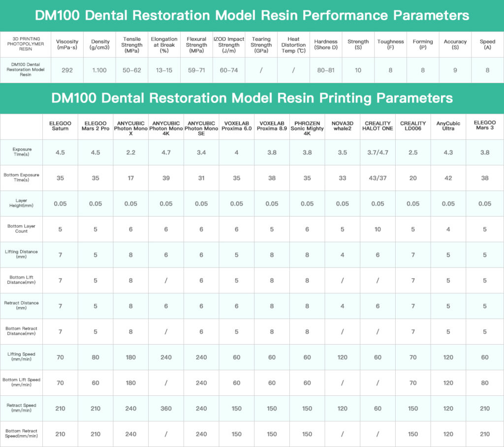504x447 pixels.
Task: Select the Flexural Strength (MPa) header
Action: click(x=196, y=45)
